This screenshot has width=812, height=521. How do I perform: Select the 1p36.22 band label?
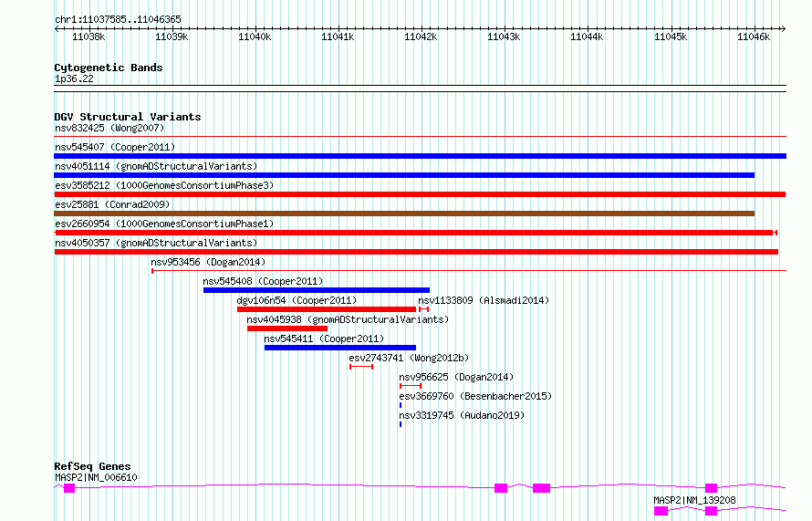[x=74, y=78]
